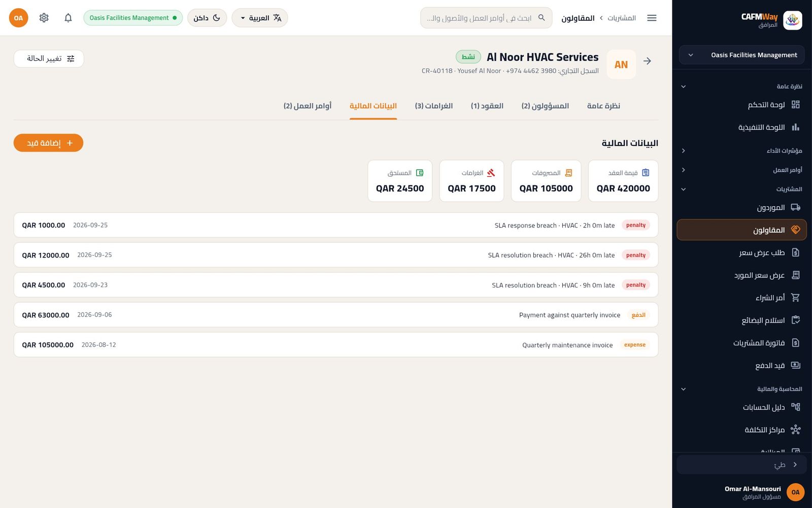Screen dimensions: 812x508
Task: Click the hamburger menu icon
Action: pos(652,18)
